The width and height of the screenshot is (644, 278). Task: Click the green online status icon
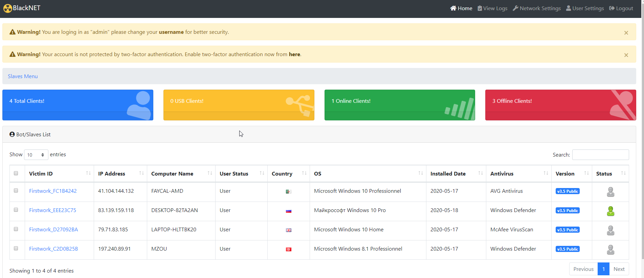(x=610, y=211)
